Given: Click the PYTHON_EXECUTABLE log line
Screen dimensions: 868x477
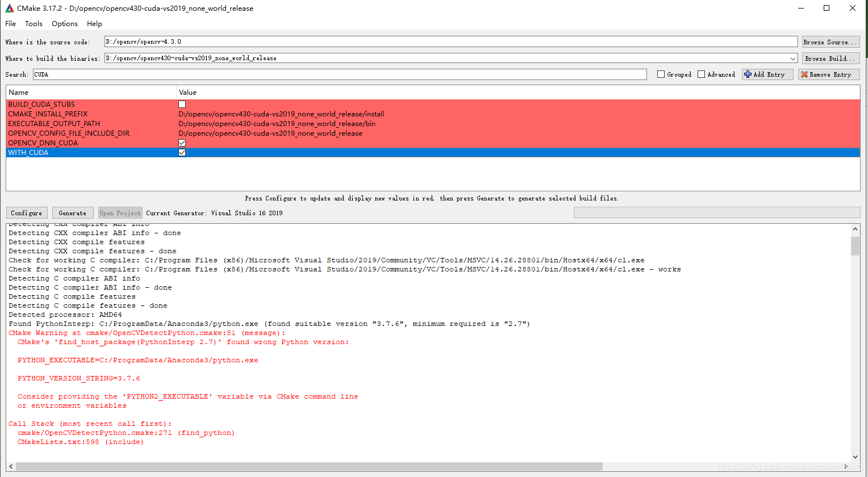Looking at the screenshot, I should click(x=138, y=360).
